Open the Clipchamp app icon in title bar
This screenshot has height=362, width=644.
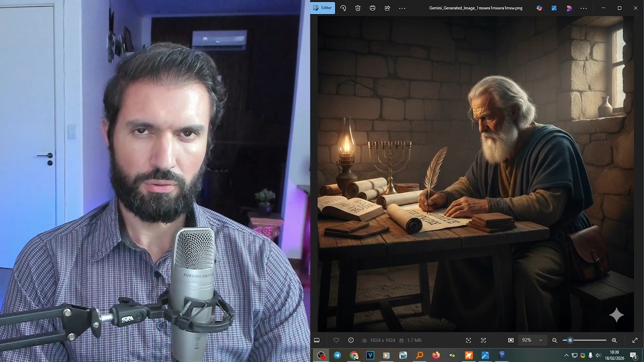coord(569,8)
